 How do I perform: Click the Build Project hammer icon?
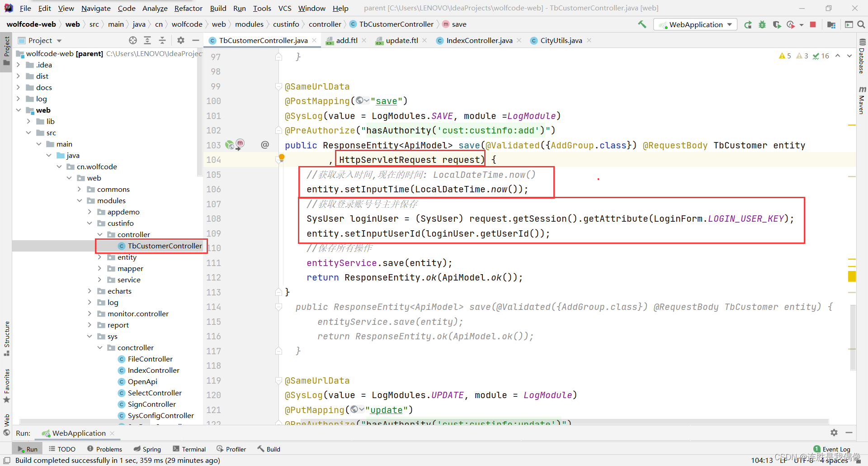[x=642, y=24]
